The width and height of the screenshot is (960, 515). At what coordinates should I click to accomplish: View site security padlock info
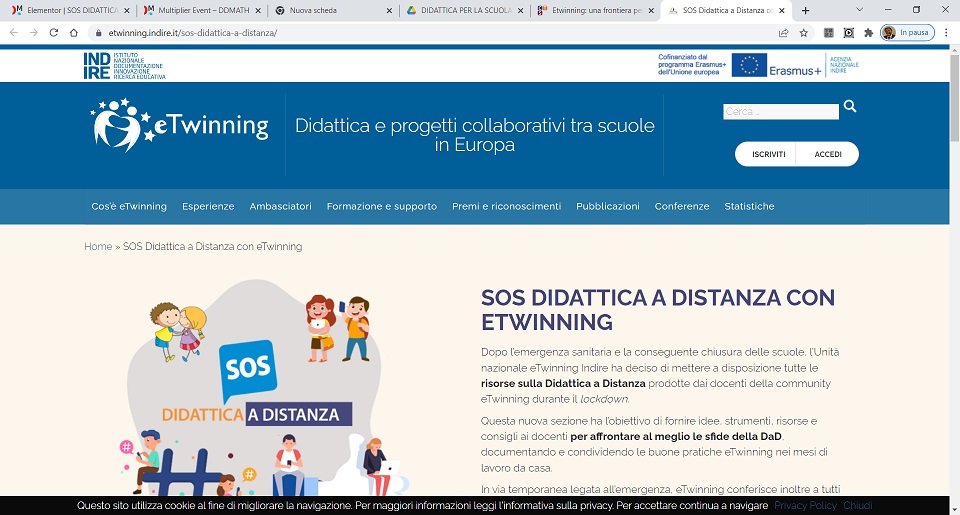tap(98, 33)
